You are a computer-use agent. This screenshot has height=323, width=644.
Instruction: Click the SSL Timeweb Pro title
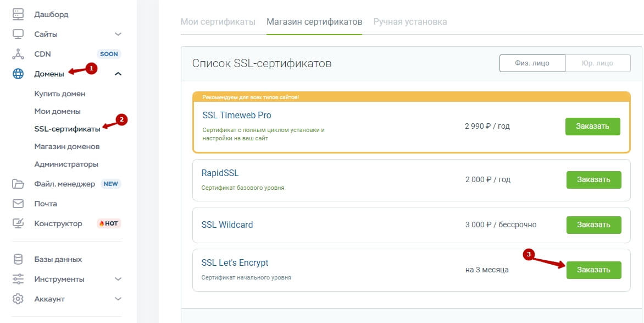tap(237, 115)
